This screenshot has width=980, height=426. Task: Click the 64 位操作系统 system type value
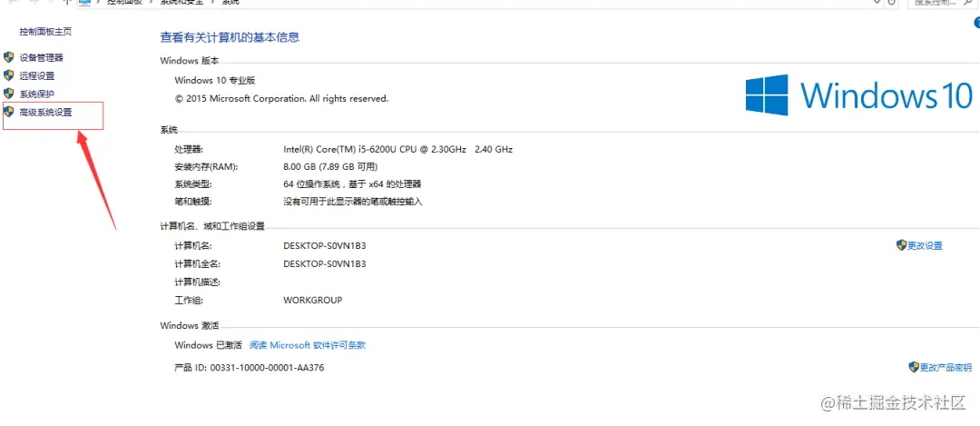(352, 183)
